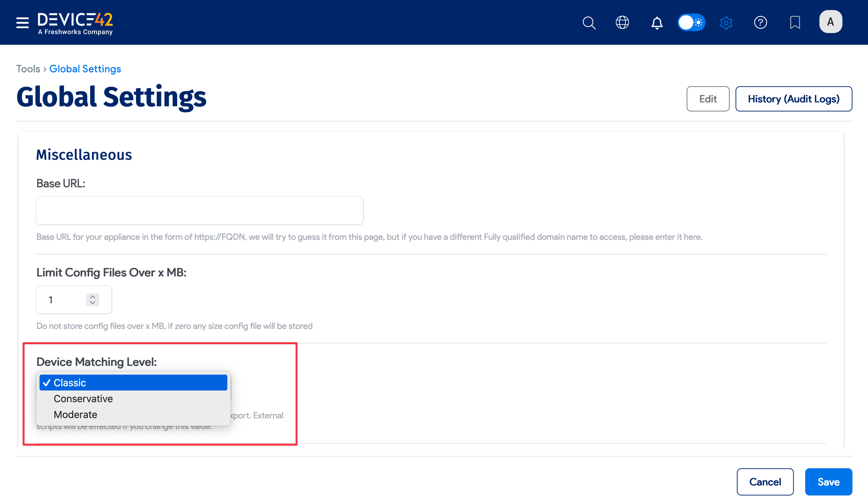Screen dimensions: 868x501
Task: Open the bookmarks icon in header
Action: [x=795, y=22]
